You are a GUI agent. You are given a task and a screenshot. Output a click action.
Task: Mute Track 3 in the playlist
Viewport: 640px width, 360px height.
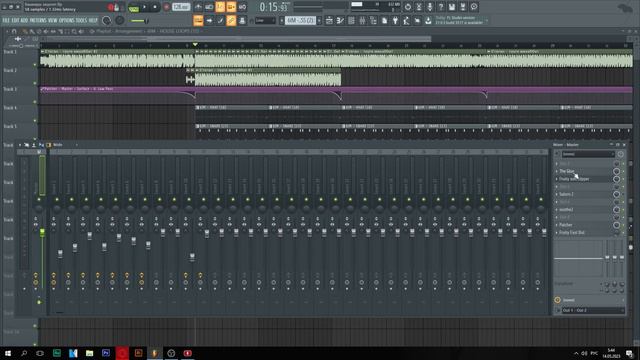pos(35,102)
